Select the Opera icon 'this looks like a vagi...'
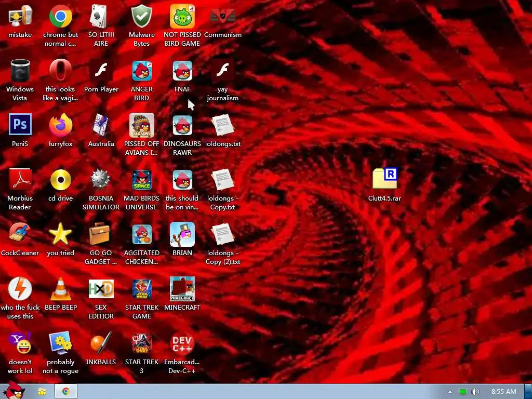 pos(60,71)
